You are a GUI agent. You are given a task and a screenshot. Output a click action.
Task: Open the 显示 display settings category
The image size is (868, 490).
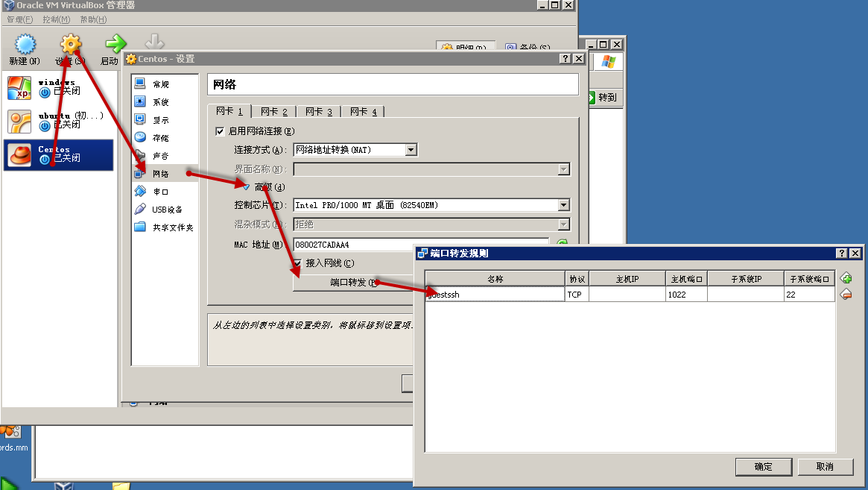coord(165,120)
